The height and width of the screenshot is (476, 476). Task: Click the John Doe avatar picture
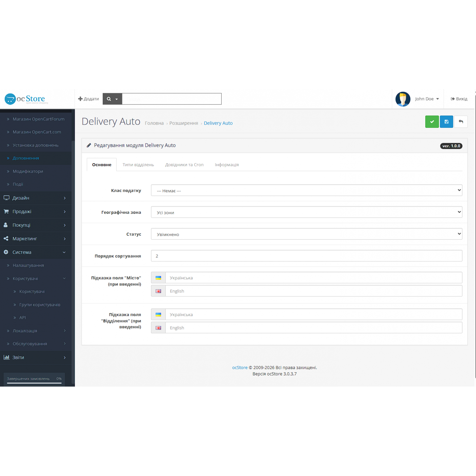coord(403,99)
